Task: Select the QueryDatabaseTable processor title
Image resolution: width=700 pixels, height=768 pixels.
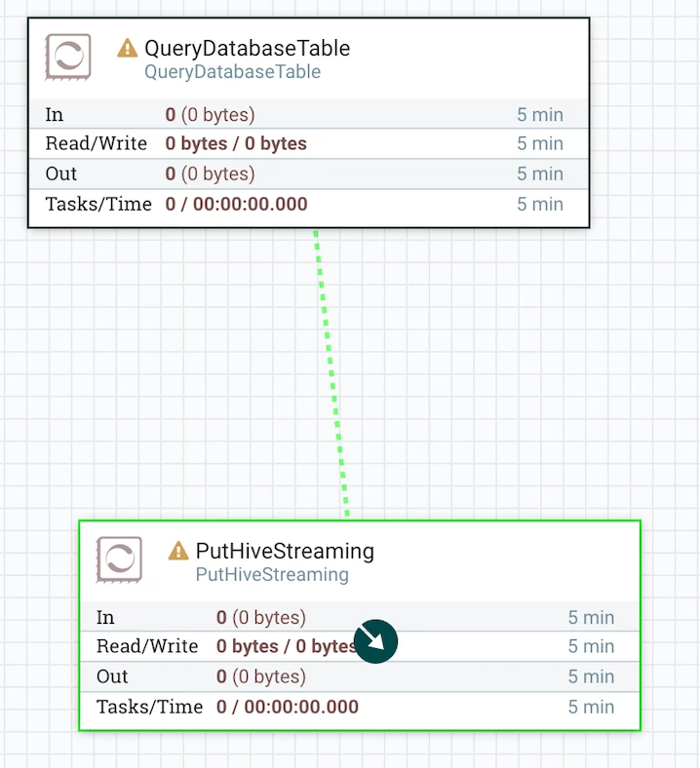Action: [248, 48]
